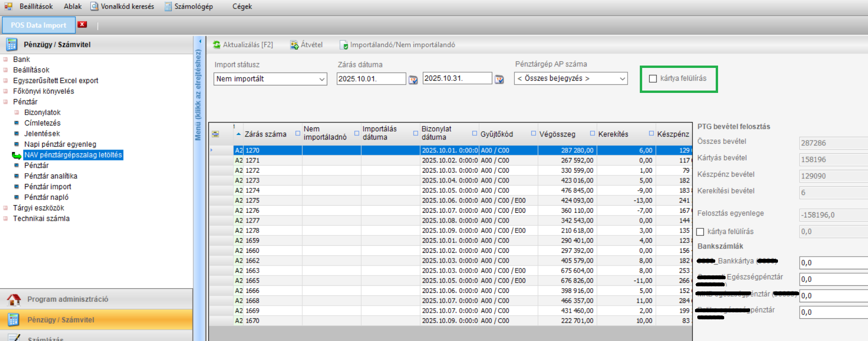Open Vonalkód keresés from the top bar
This screenshot has width=868, height=341.
(123, 7)
